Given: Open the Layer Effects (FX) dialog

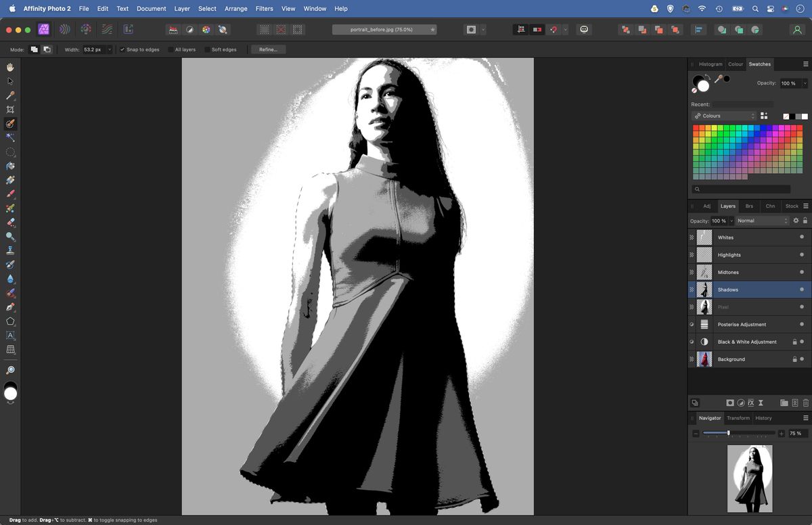Looking at the screenshot, I should pyautogui.click(x=751, y=403).
